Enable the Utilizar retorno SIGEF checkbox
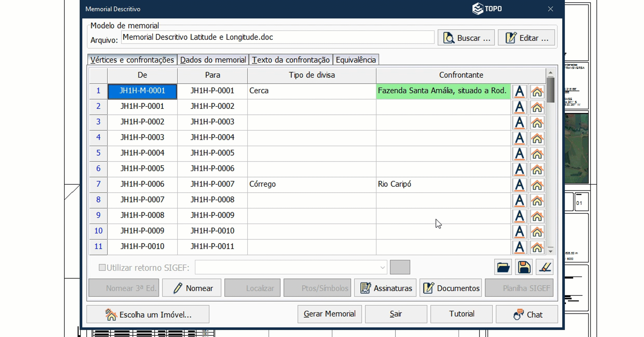 (x=102, y=268)
